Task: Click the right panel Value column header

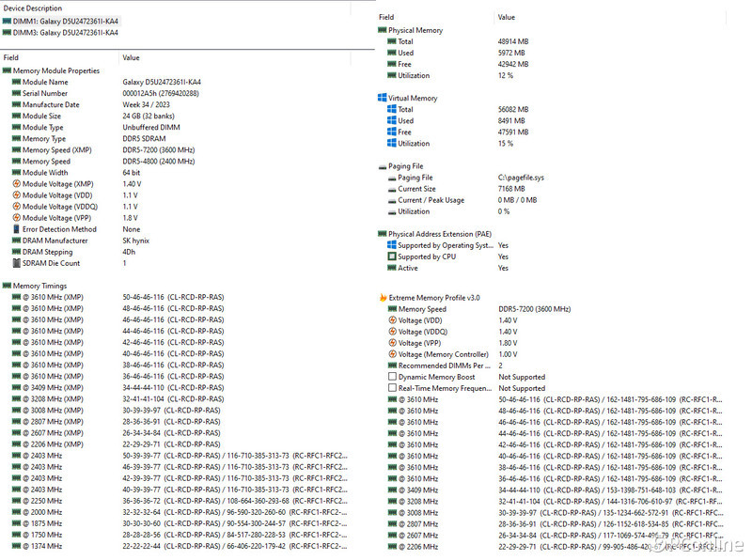Action: point(507,17)
